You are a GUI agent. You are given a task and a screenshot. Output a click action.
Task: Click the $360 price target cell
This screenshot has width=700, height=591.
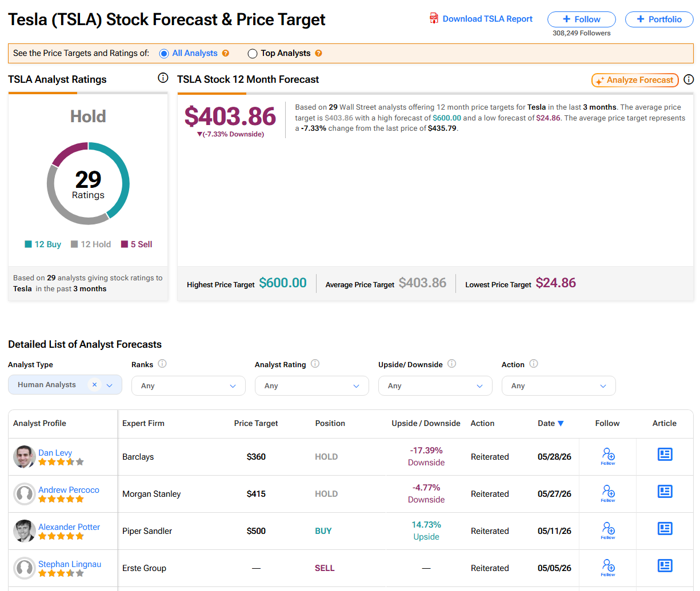pos(256,457)
